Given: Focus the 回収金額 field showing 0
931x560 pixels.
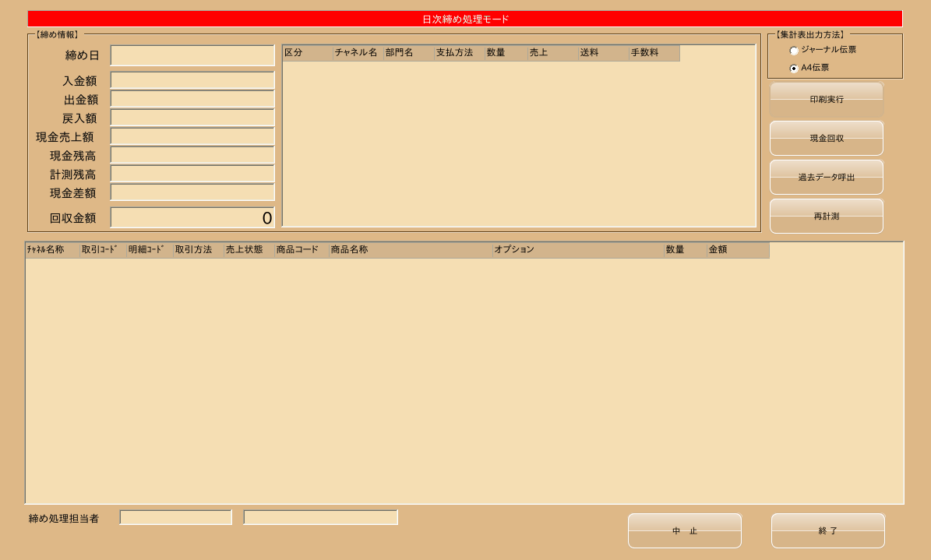Looking at the screenshot, I should tap(192, 217).
